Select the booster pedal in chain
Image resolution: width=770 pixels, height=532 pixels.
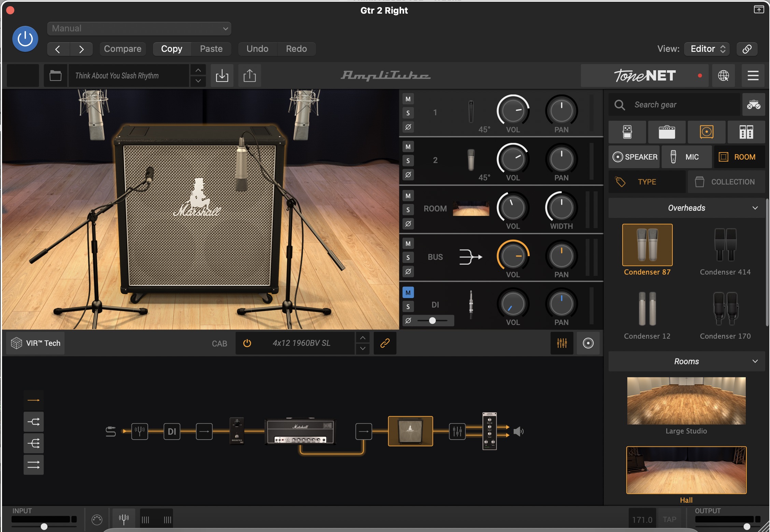click(237, 430)
